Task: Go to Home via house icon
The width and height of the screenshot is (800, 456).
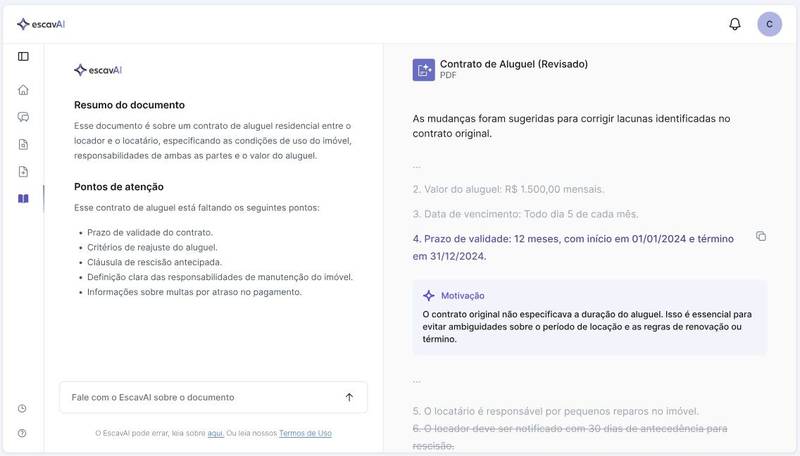Action: pos(23,90)
